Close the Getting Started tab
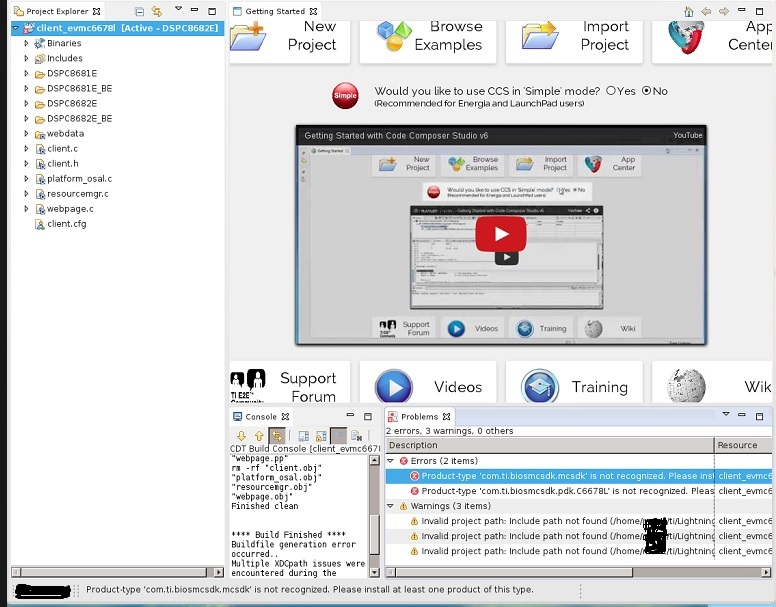Image resolution: width=776 pixels, height=607 pixels. coord(313,11)
